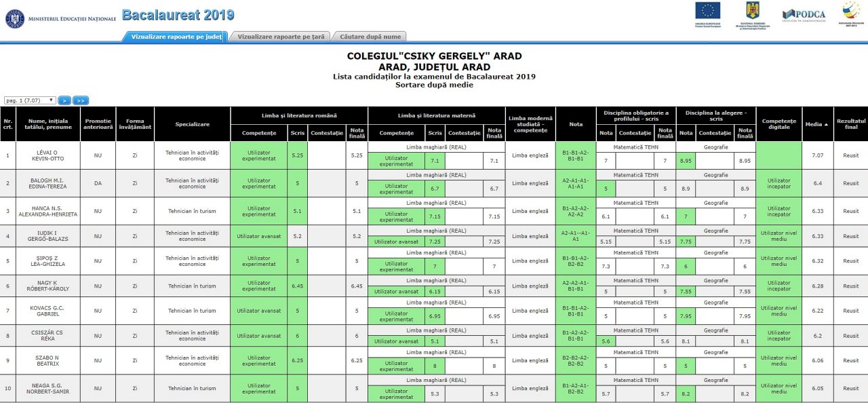Click the 'Limba și literatura maternă' header
The width and height of the screenshot is (868, 403).
tap(437, 115)
